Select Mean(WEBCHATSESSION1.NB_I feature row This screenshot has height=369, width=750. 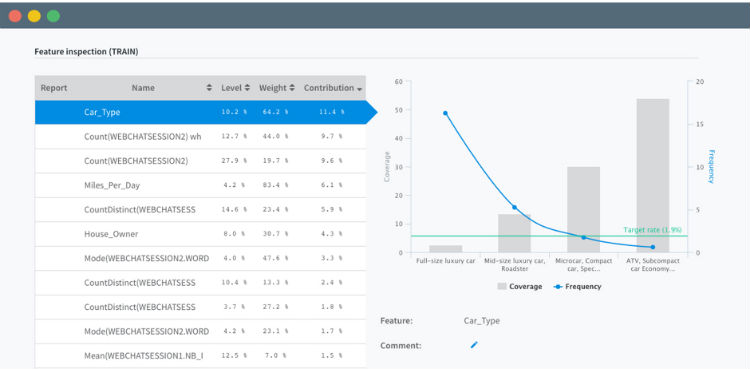(x=200, y=356)
